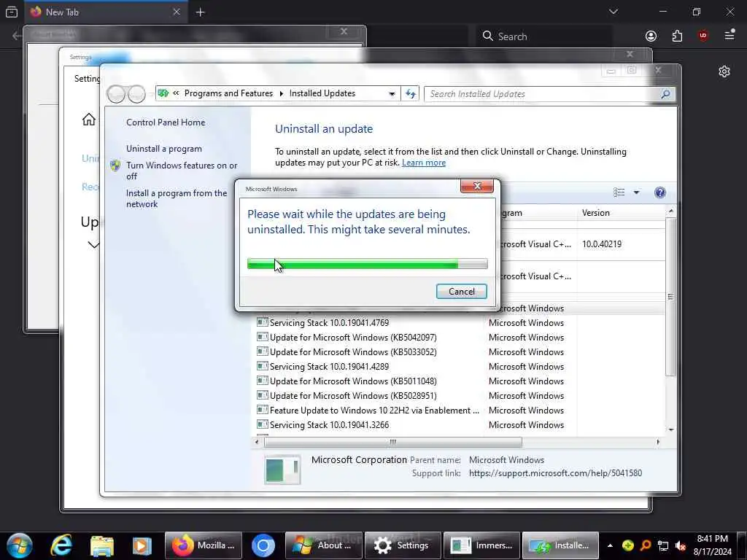Click the support link URL in details pane
Image resolution: width=747 pixels, height=560 pixels.
point(555,473)
